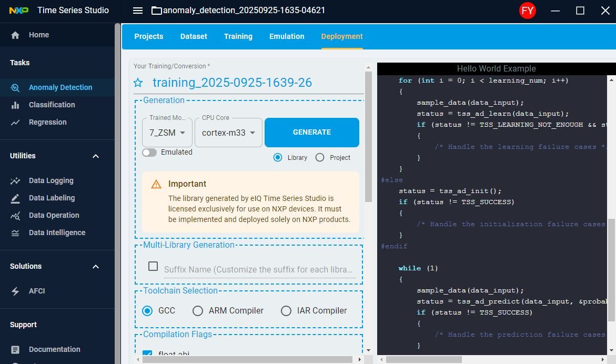The image size is (616, 364).
Task: Click the AFCI lightning bolt icon
Action: coord(15,291)
